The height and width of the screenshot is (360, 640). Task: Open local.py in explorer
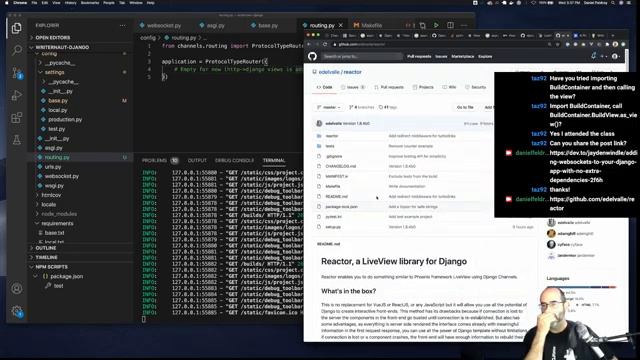(x=58, y=110)
